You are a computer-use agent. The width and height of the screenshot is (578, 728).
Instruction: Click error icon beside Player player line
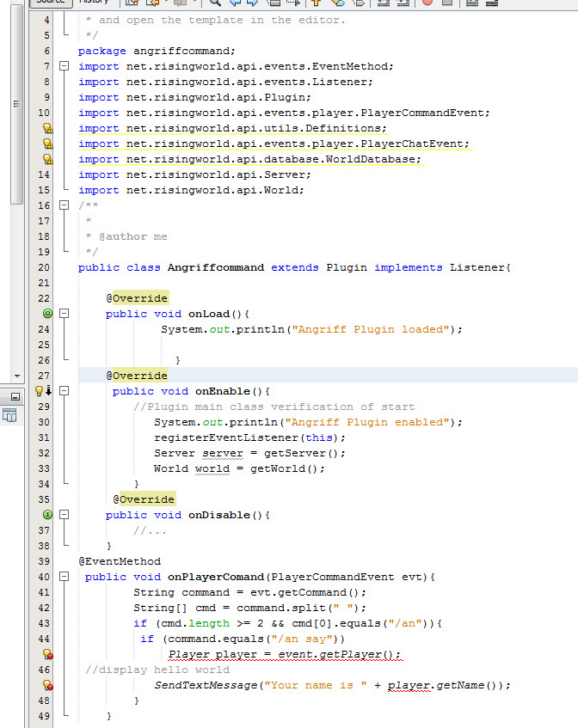[x=47, y=654]
